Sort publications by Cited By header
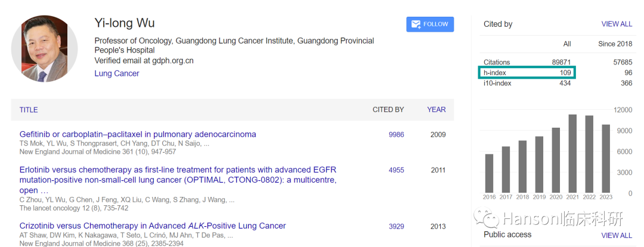This screenshot has width=644, height=247. coord(388,110)
